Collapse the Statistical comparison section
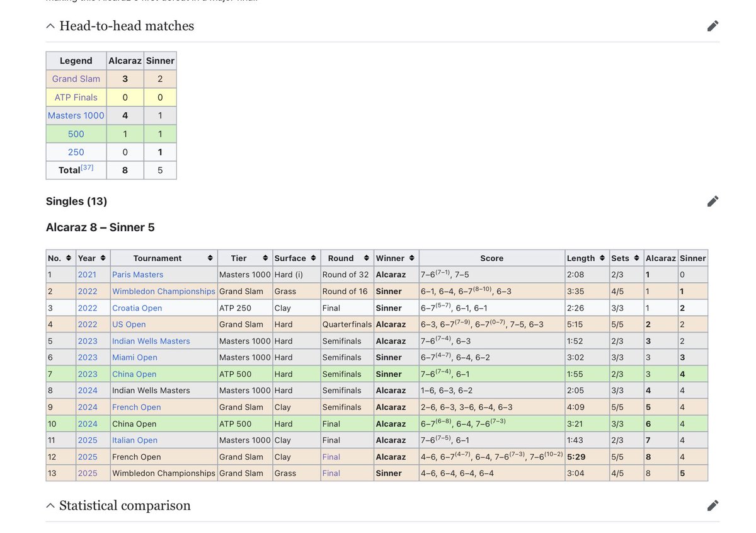Image resolution: width=756 pixels, height=533 pixels. (50, 506)
